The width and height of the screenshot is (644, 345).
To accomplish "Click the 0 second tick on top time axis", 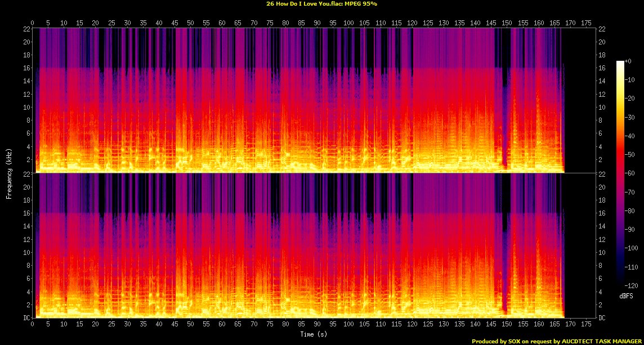I will [33, 23].
